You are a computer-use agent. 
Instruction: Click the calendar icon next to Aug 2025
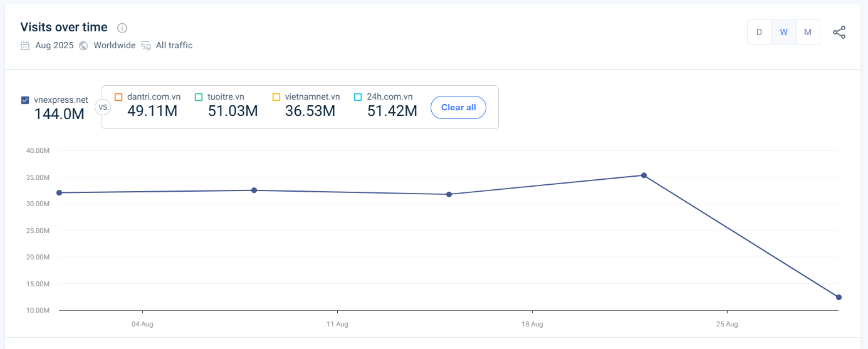pyautogui.click(x=25, y=46)
